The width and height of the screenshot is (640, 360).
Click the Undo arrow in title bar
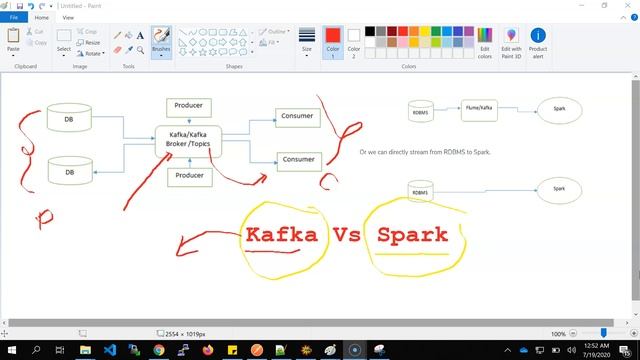[31, 6]
